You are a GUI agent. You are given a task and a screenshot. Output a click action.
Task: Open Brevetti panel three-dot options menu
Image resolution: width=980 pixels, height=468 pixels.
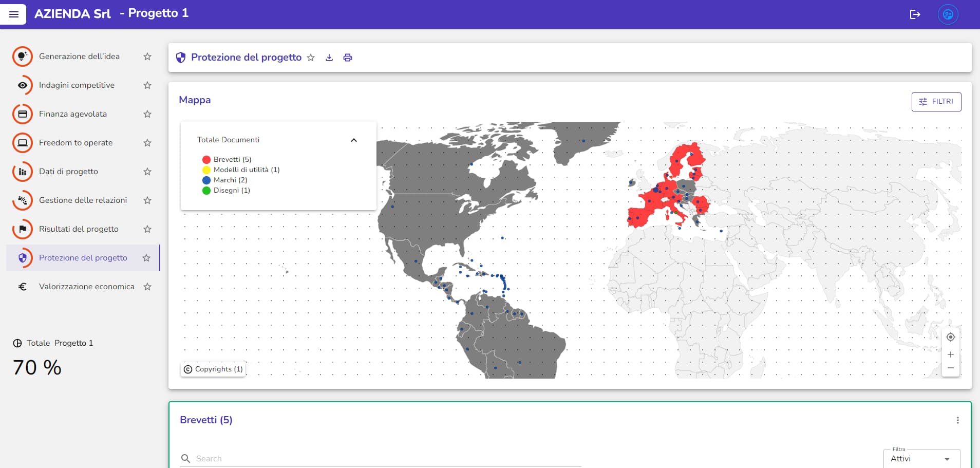point(957,420)
